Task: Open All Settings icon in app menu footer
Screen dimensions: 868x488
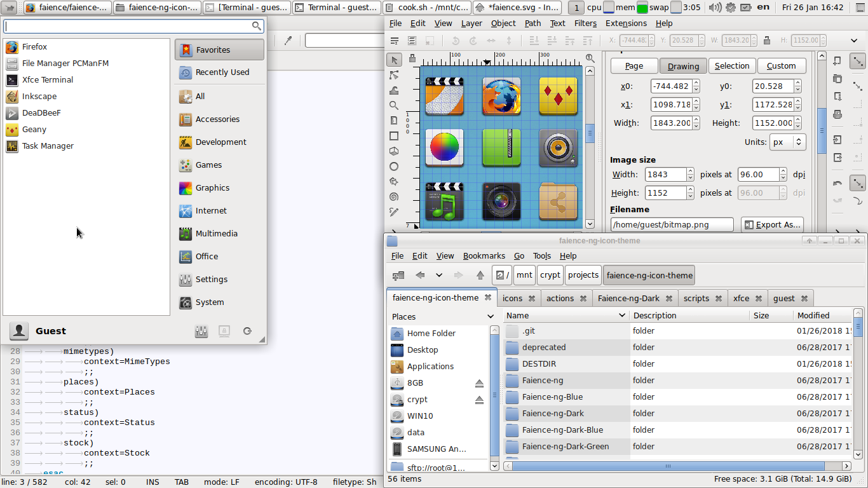Action: (201, 331)
